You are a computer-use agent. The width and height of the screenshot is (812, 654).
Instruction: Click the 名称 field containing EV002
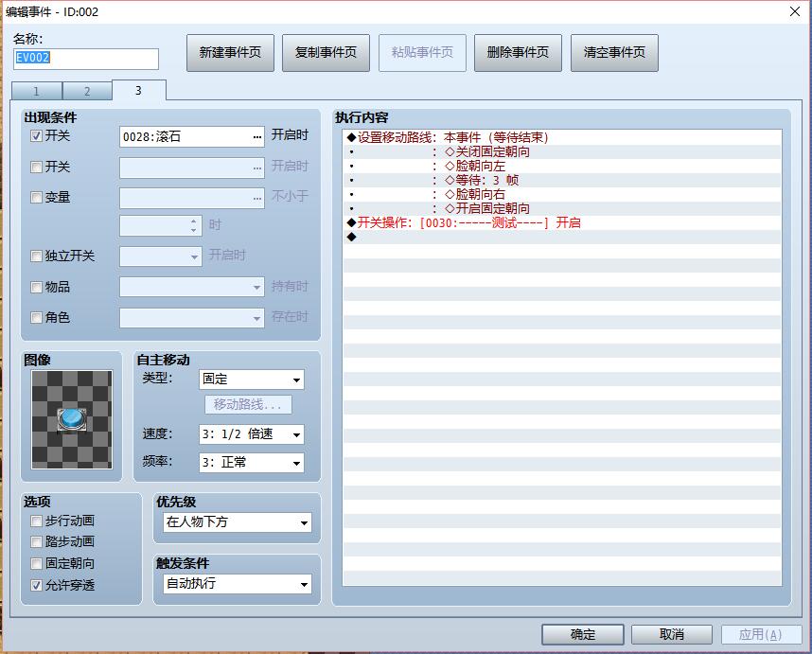pyautogui.click(x=86, y=59)
